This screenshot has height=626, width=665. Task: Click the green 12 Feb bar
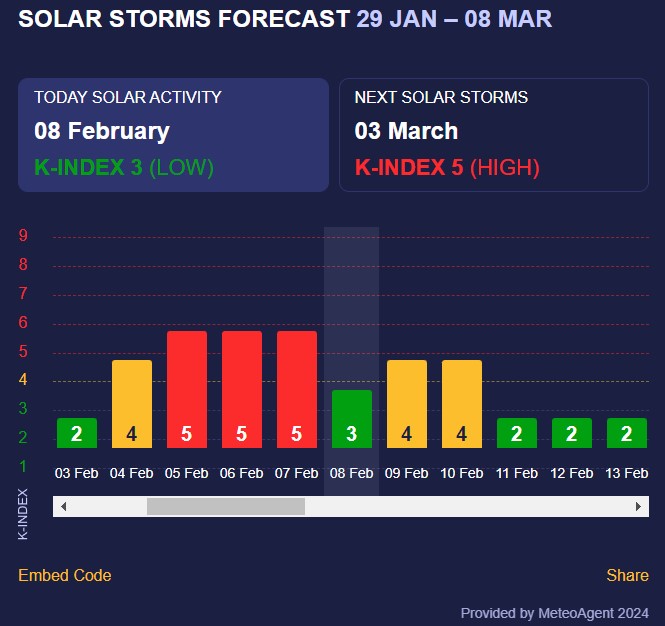(572, 433)
